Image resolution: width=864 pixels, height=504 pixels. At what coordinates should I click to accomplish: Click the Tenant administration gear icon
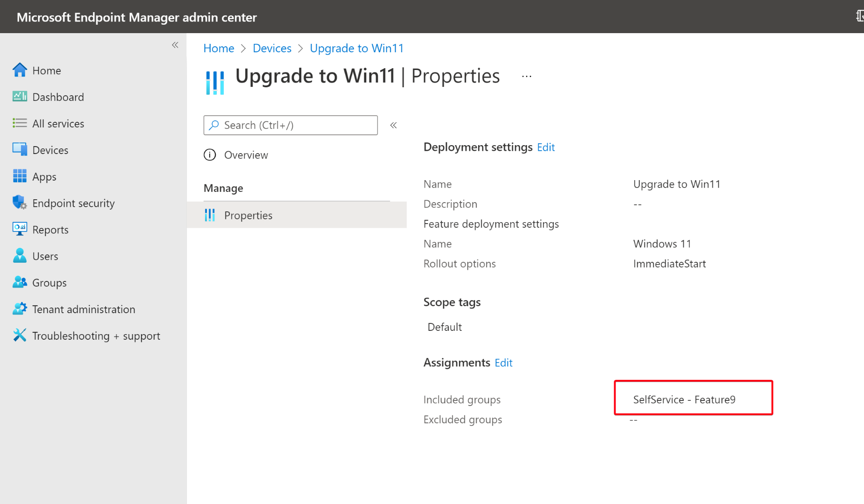[20, 309]
